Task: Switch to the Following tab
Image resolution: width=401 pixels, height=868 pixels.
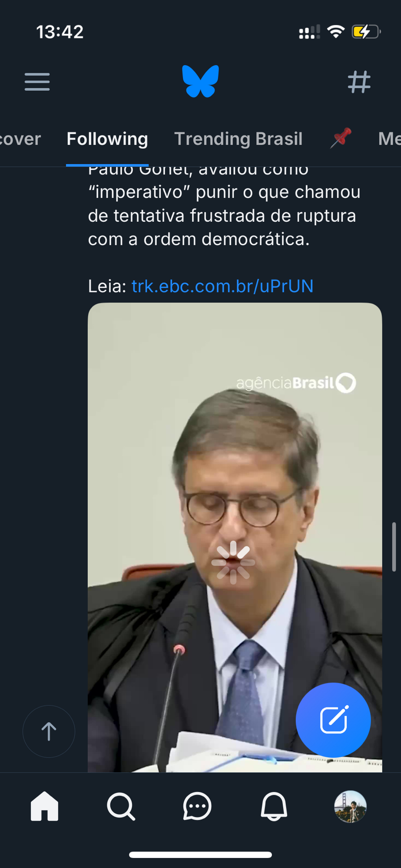Action: point(107,139)
